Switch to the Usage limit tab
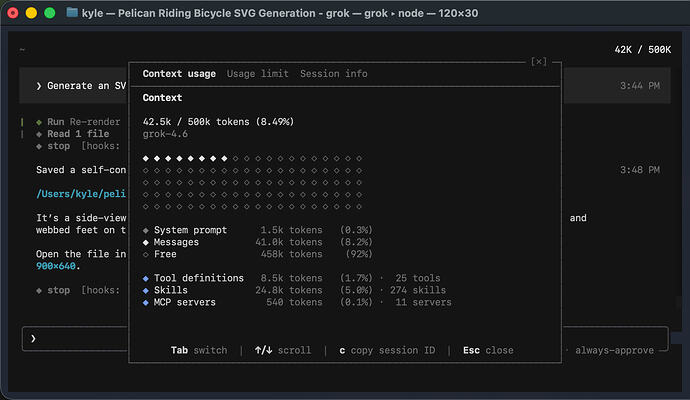690x400 pixels. tap(257, 74)
